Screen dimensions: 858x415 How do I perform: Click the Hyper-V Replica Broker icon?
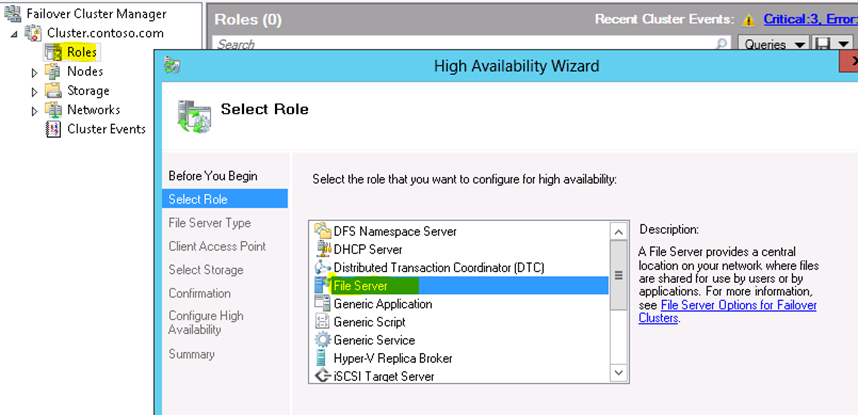tap(323, 358)
